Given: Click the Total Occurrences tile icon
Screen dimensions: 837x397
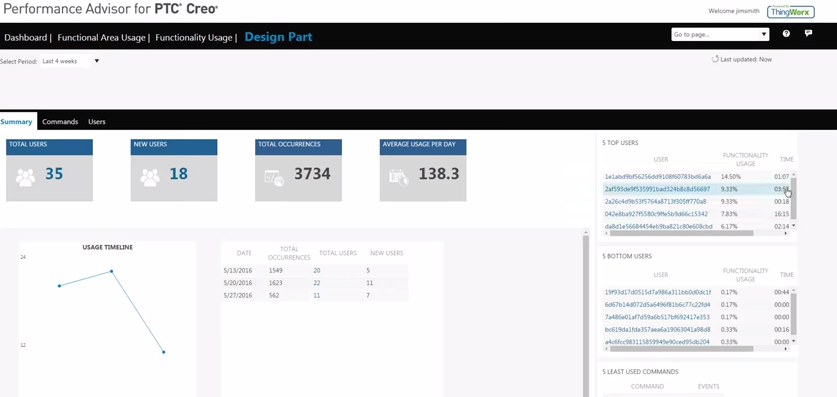Looking at the screenshot, I should coord(274,177).
